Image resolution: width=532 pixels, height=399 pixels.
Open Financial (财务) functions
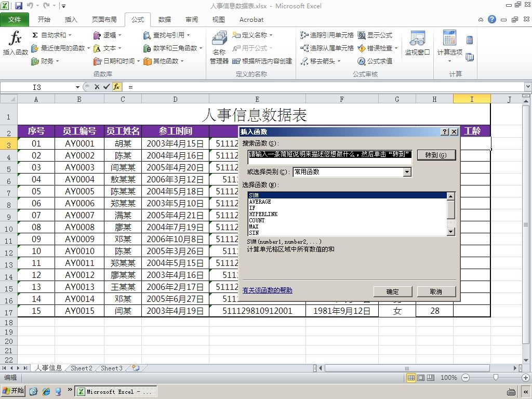point(45,61)
